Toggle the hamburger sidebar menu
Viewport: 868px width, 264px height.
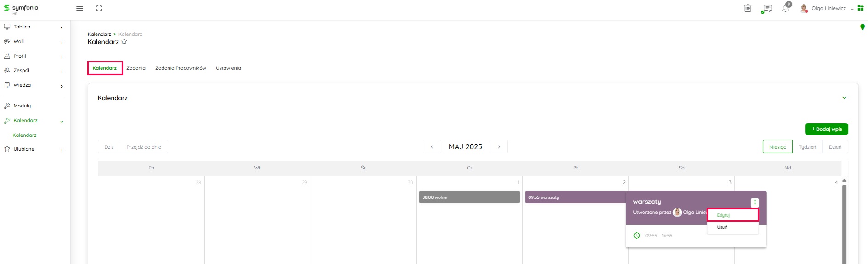79,8
